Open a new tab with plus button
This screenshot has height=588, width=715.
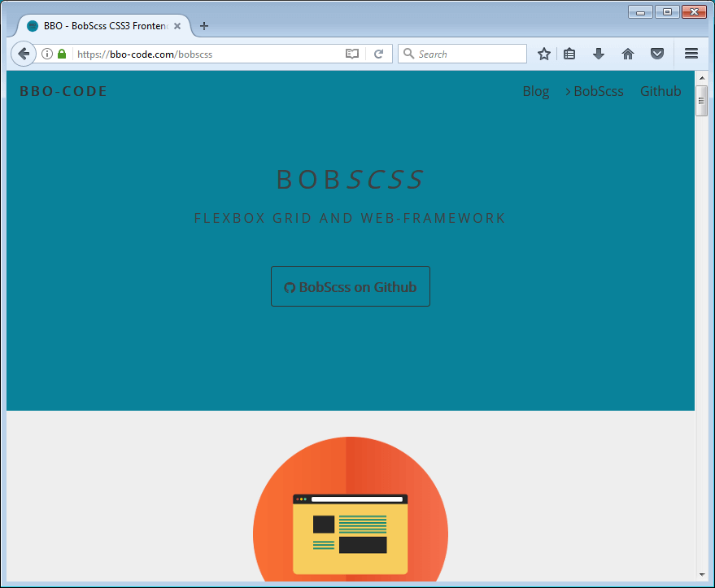click(x=204, y=26)
